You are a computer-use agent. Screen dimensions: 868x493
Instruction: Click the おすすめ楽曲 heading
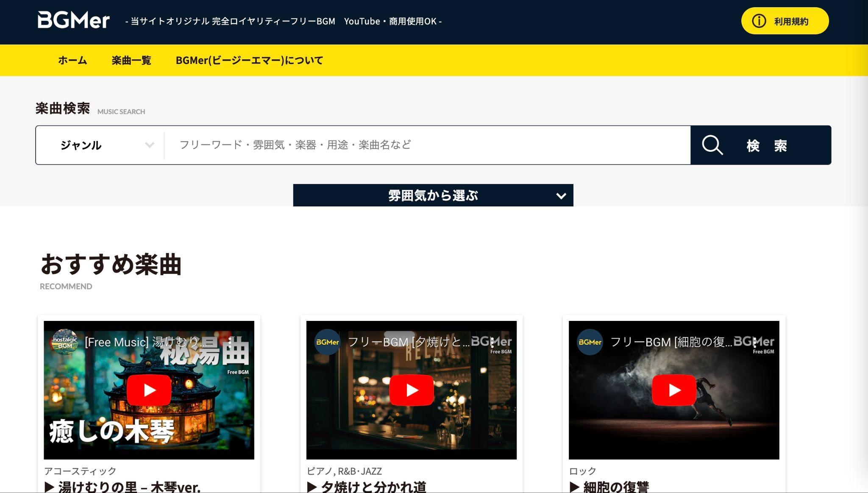coord(111,264)
